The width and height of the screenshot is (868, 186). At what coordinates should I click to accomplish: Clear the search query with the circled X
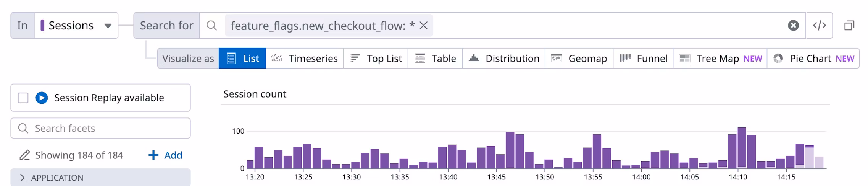point(793,26)
